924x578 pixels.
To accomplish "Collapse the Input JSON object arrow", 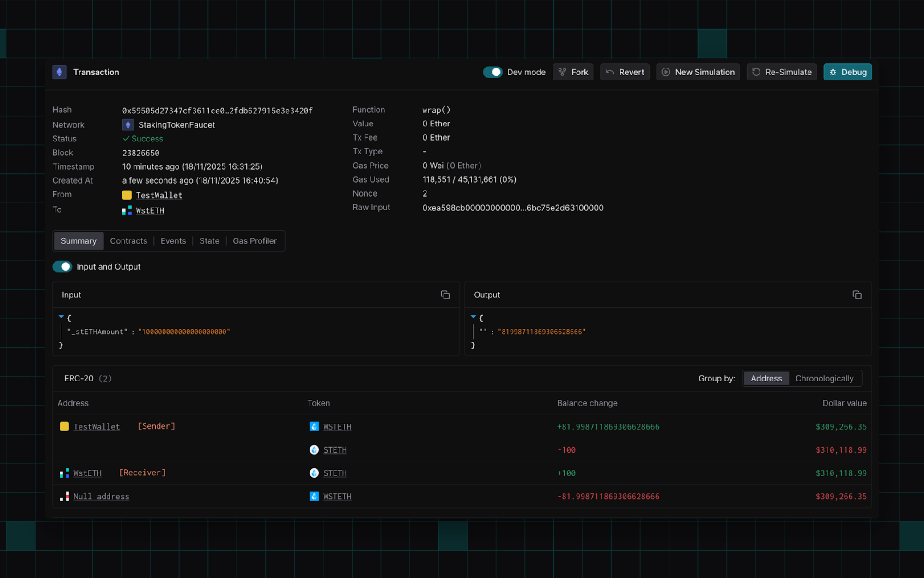I will click(61, 317).
